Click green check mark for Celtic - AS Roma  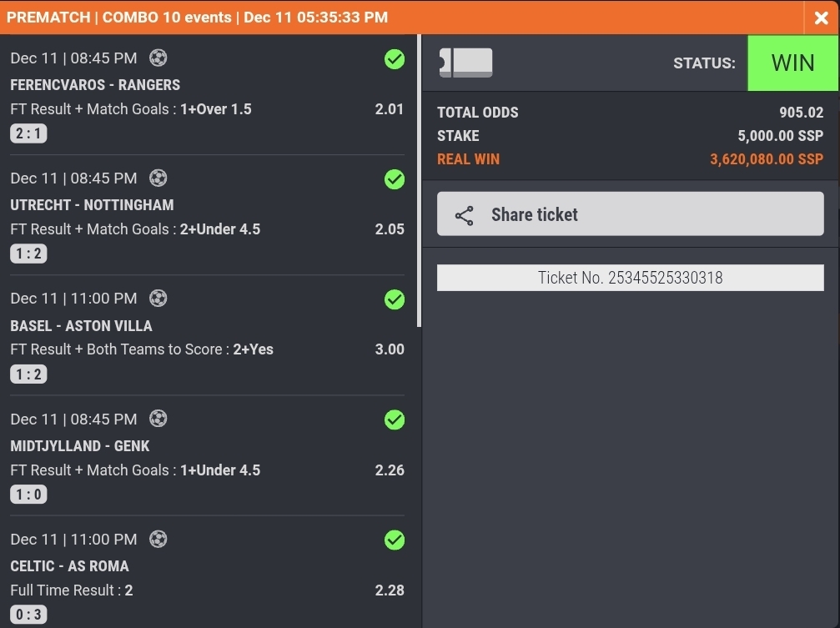(395, 540)
